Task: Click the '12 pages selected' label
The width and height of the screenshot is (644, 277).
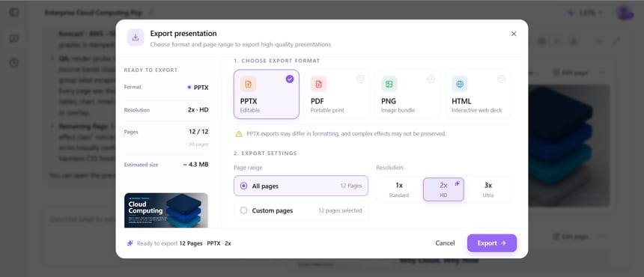Action: pos(340,210)
